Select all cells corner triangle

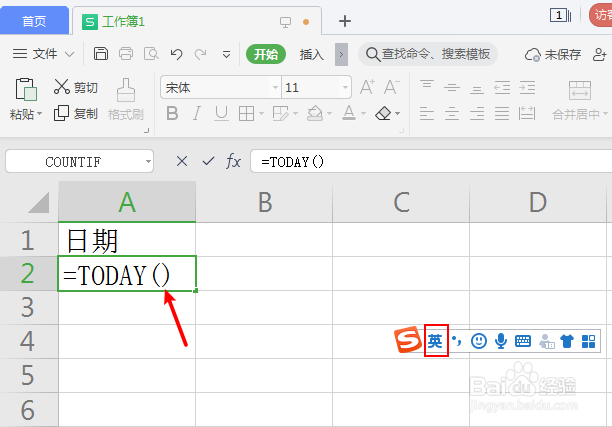tap(39, 202)
